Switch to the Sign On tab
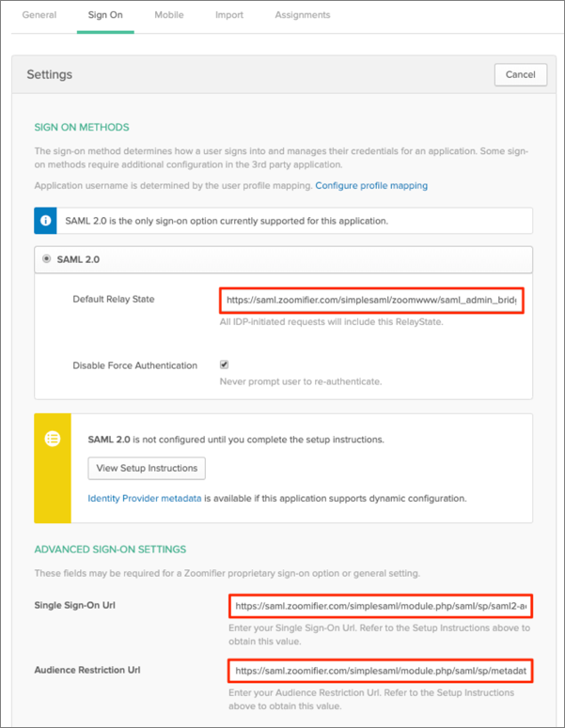Viewport: 565px width, 728px height. [x=105, y=15]
